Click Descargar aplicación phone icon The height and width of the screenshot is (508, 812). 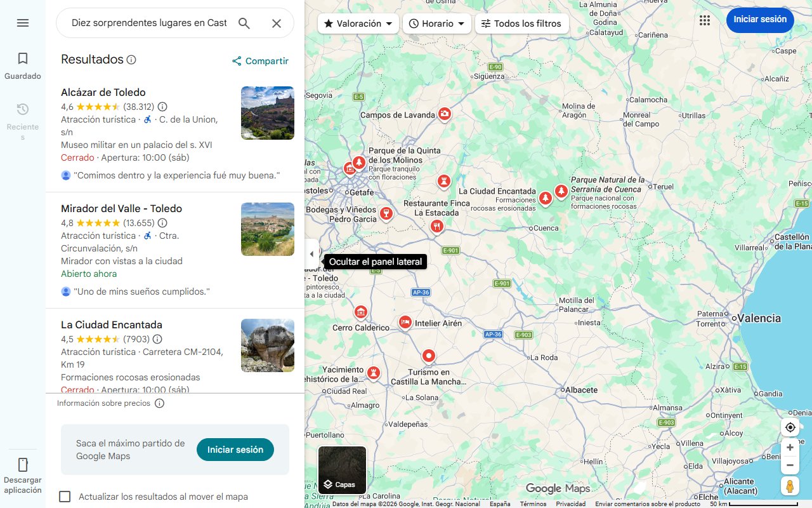tap(23, 465)
